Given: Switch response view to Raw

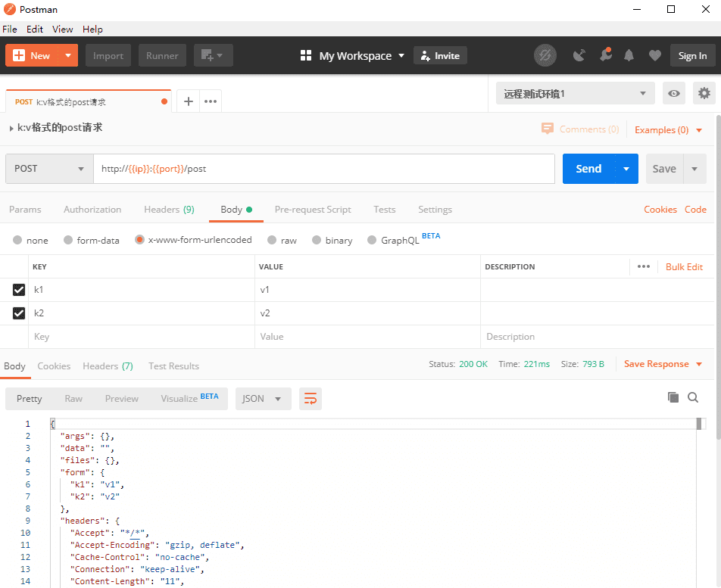Looking at the screenshot, I should [x=73, y=399].
